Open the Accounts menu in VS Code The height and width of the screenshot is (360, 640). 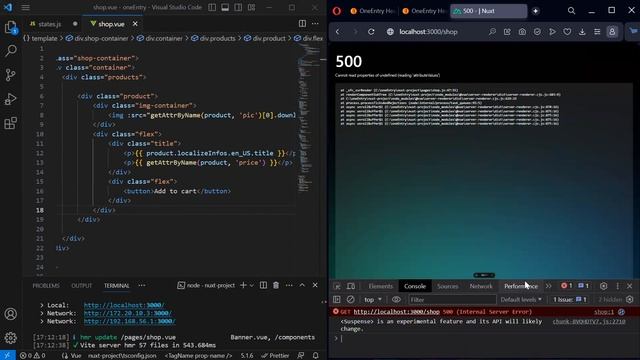pos(11,314)
